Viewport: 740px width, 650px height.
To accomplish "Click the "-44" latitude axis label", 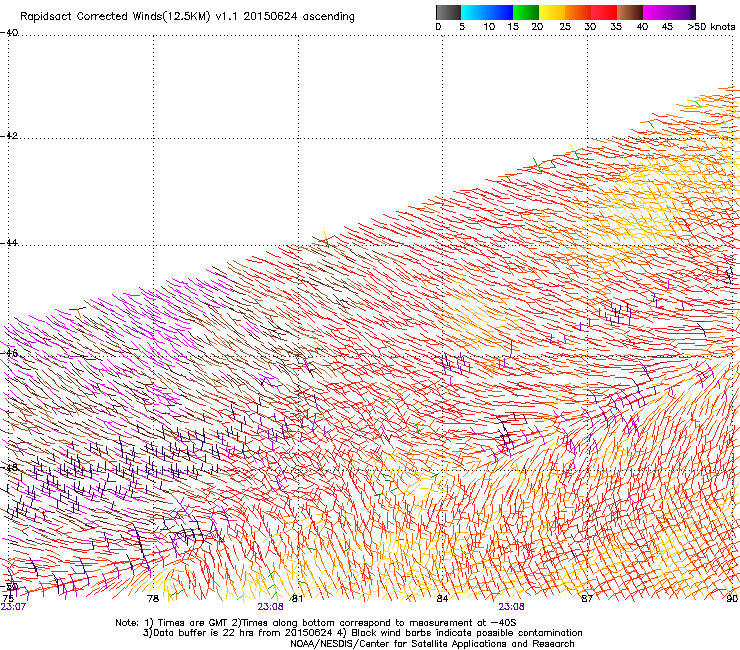I will tap(9, 243).
